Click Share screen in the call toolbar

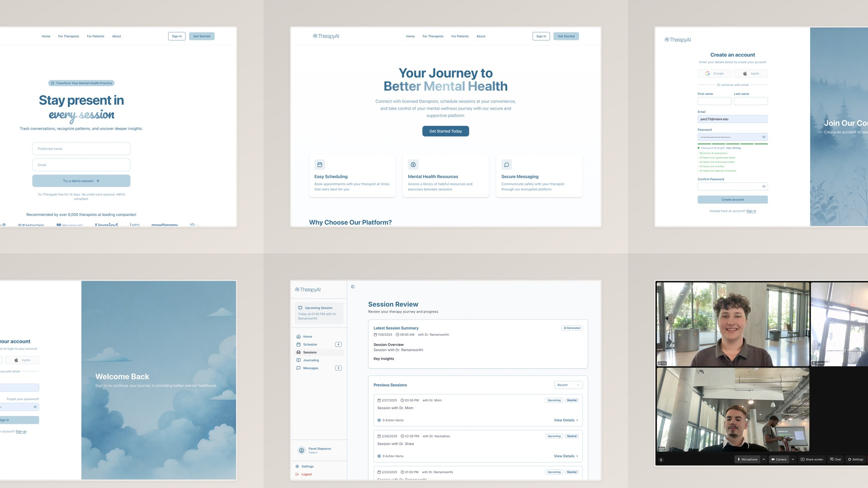pyautogui.click(x=812, y=459)
